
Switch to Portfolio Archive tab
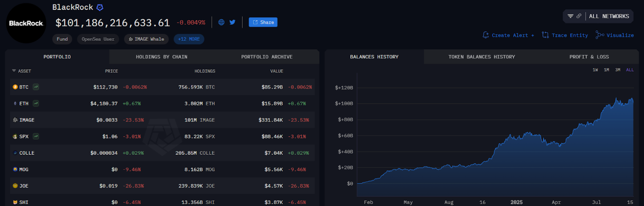point(267,57)
